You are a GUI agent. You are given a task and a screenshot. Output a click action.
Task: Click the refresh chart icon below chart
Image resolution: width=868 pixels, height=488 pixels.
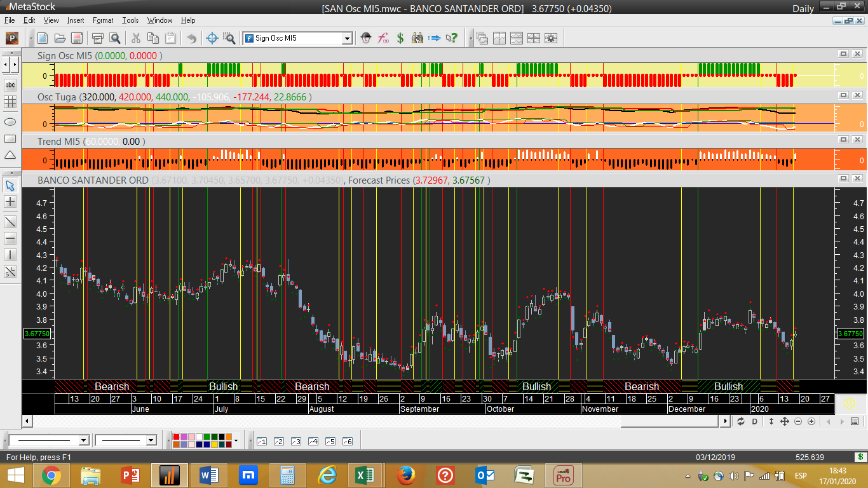(x=741, y=421)
